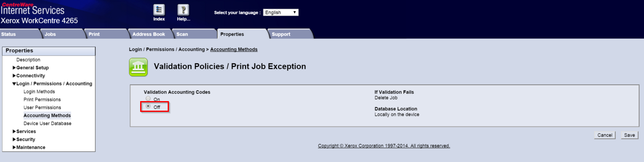The width and height of the screenshot is (644, 162).
Task: Expand the Connectivity tree node
Action: (x=14, y=76)
